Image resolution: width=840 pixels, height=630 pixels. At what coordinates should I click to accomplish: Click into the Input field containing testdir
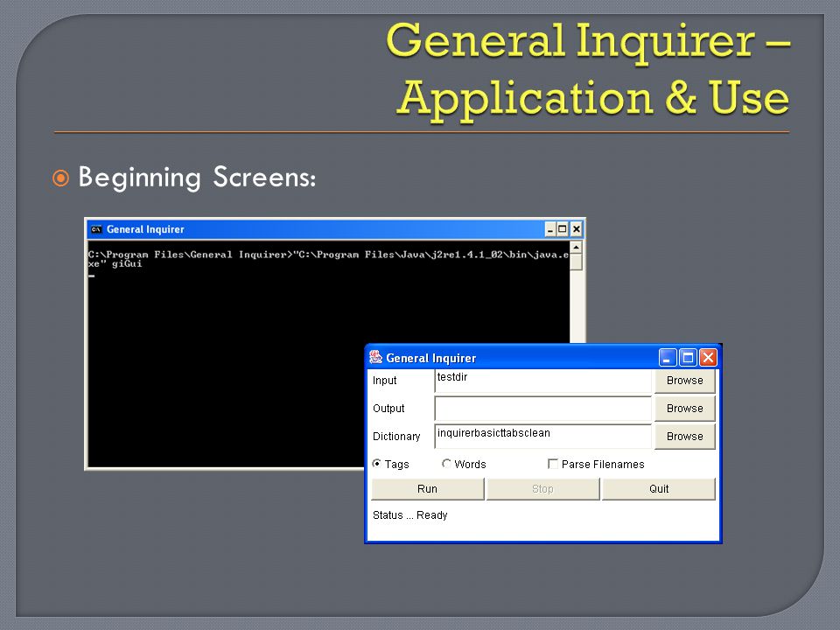click(x=543, y=381)
